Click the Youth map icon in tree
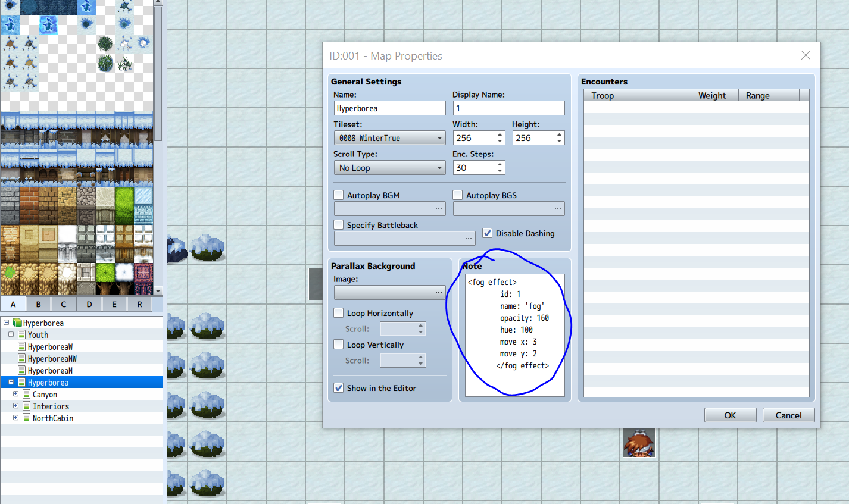 pyautogui.click(x=21, y=335)
